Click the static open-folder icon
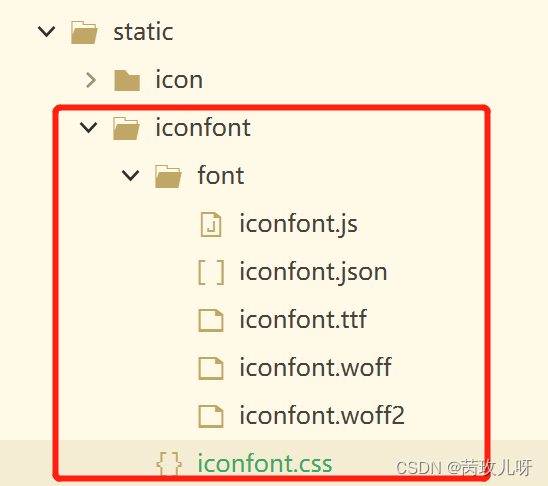 pos(84,32)
